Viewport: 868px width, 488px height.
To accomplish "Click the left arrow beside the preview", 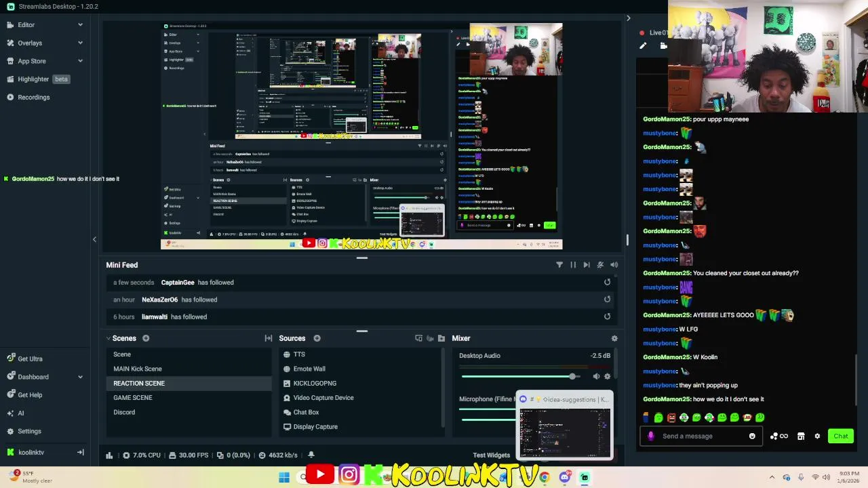I will point(94,239).
